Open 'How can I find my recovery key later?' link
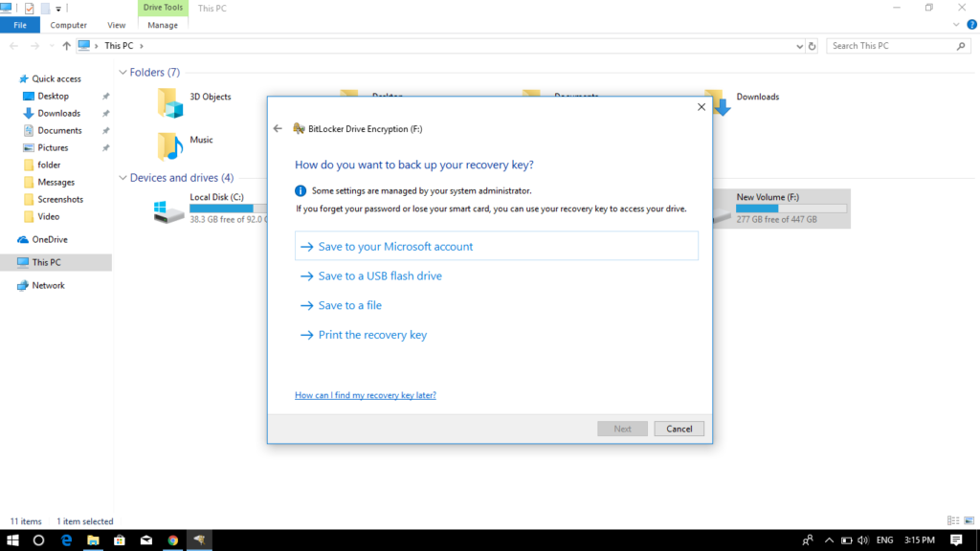Viewport: 980px width, 551px height. pos(366,395)
